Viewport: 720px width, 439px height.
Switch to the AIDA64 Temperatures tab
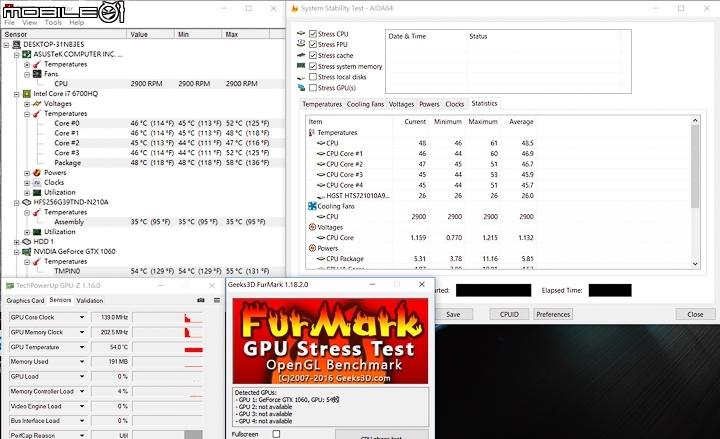pyautogui.click(x=322, y=104)
